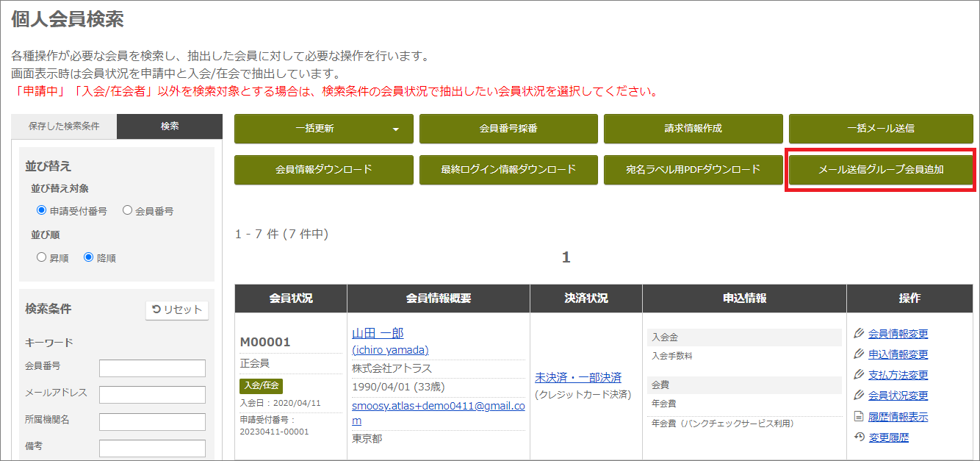
Task: Click the pencil icon beside 支払方法変更
Action: [860, 375]
